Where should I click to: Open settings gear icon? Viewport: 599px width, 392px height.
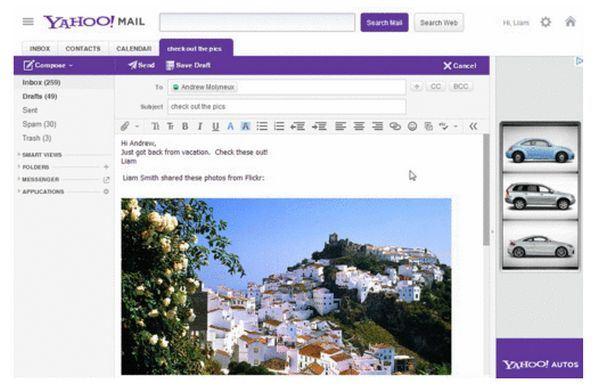pyautogui.click(x=546, y=22)
